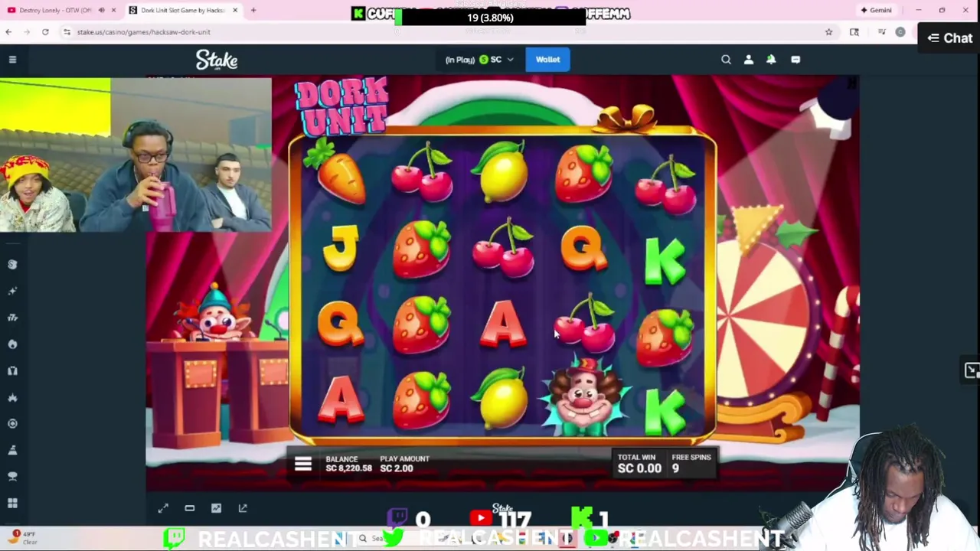Click the 19 (3.80%) goal progress bar
980x551 pixels.
tap(490, 17)
